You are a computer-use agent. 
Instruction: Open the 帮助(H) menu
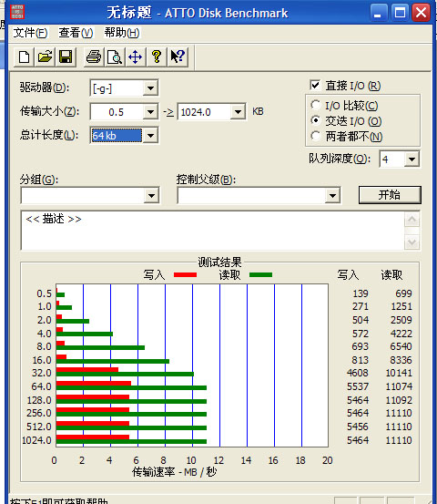coord(122,33)
